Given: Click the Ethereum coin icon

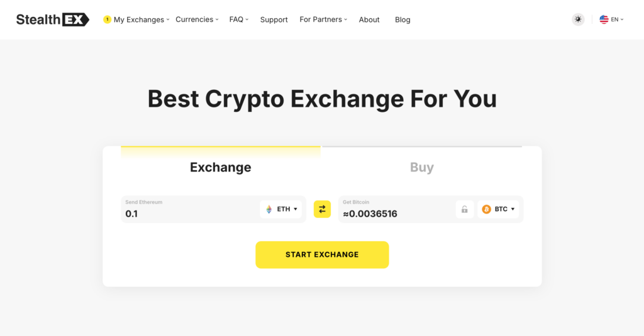Looking at the screenshot, I should (x=269, y=209).
